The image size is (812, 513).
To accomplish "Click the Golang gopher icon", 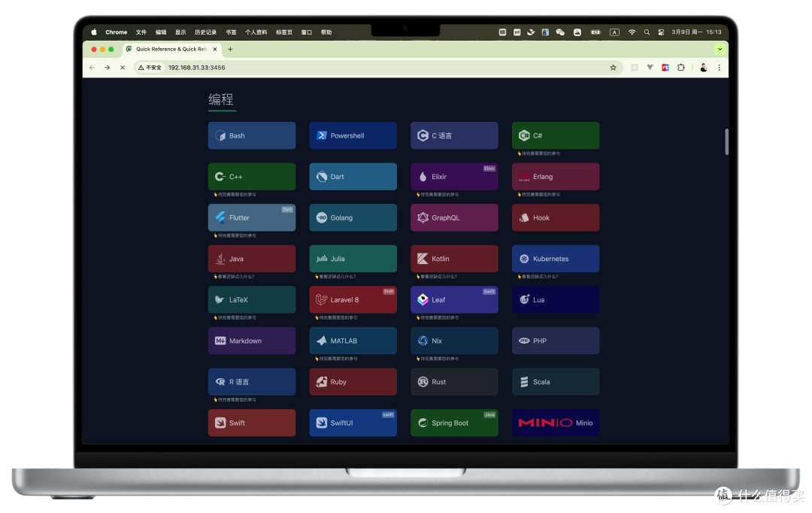I will pyautogui.click(x=322, y=217).
